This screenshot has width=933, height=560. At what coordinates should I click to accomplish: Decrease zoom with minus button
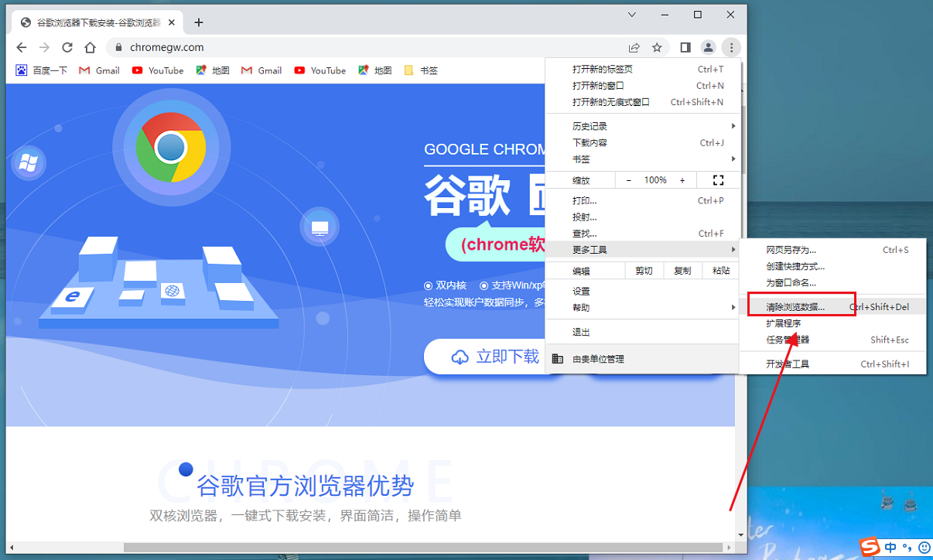tap(629, 180)
